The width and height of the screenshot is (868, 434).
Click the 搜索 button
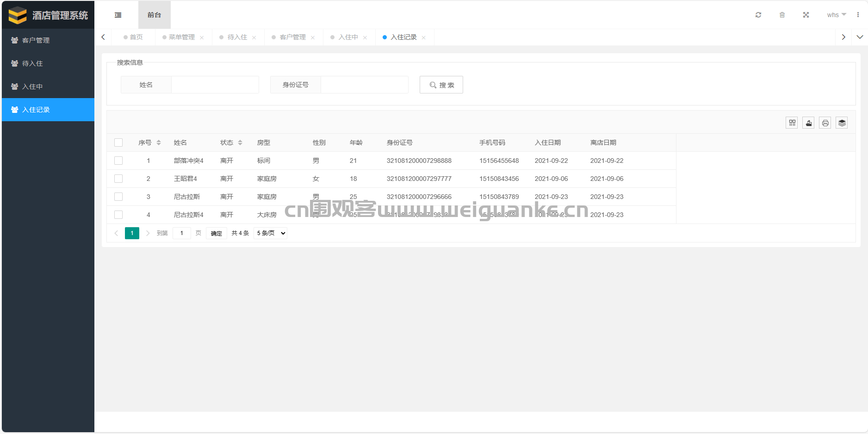(x=441, y=85)
